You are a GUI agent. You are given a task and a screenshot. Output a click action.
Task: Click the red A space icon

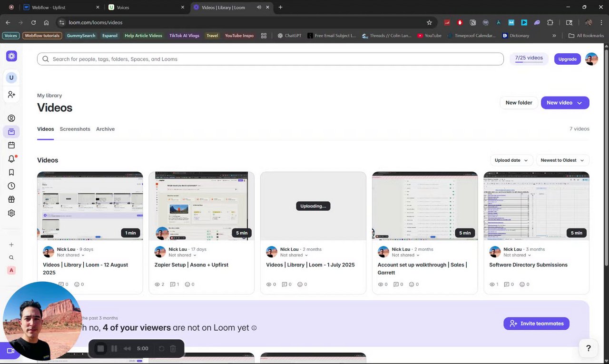coord(11,270)
